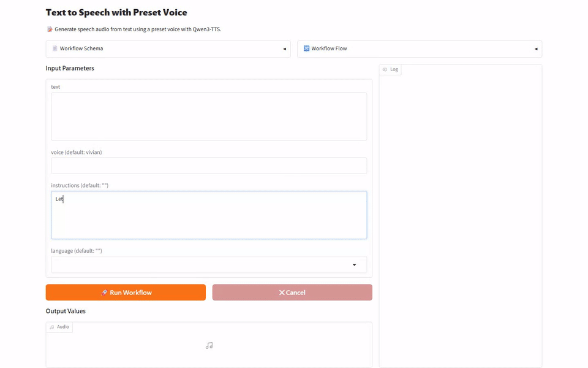This screenshot has height=368, width=588.
Task: Click the 'voice (default: vivian)' label
Action: (77, 153)
